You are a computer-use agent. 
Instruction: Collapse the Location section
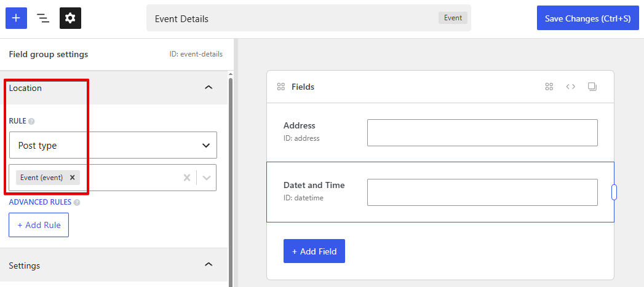209,87
